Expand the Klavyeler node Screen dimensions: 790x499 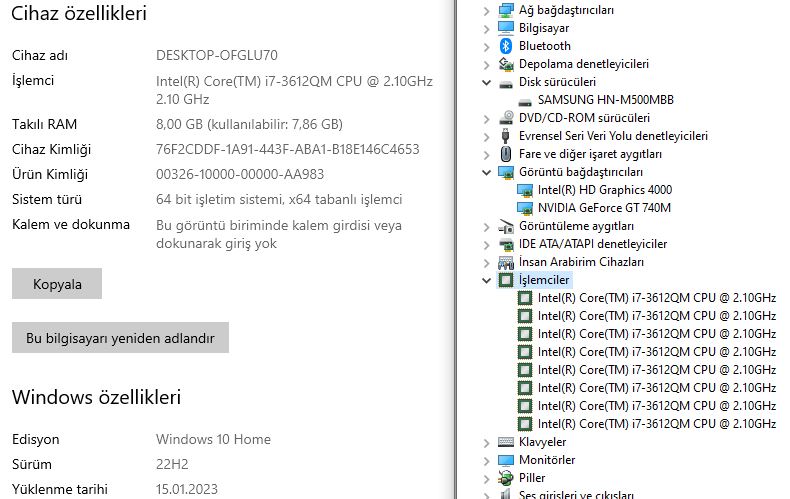click(486, 443)
